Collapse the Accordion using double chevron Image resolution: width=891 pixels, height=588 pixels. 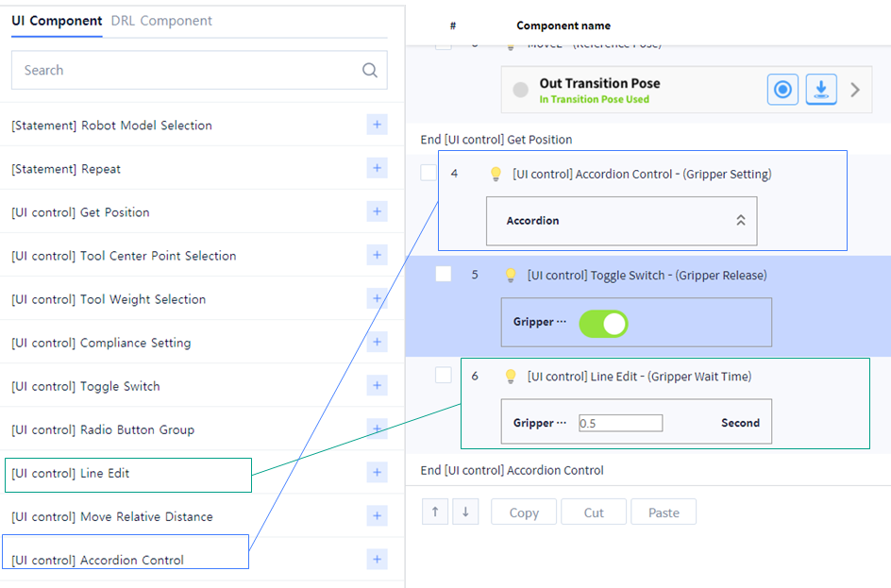[x=740, y=220]
